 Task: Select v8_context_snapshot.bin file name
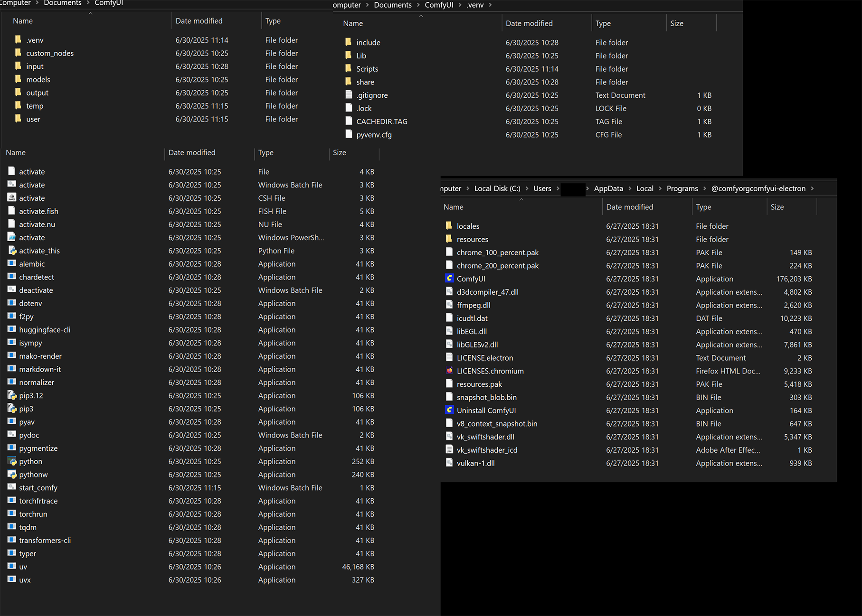tap(497, 423)
